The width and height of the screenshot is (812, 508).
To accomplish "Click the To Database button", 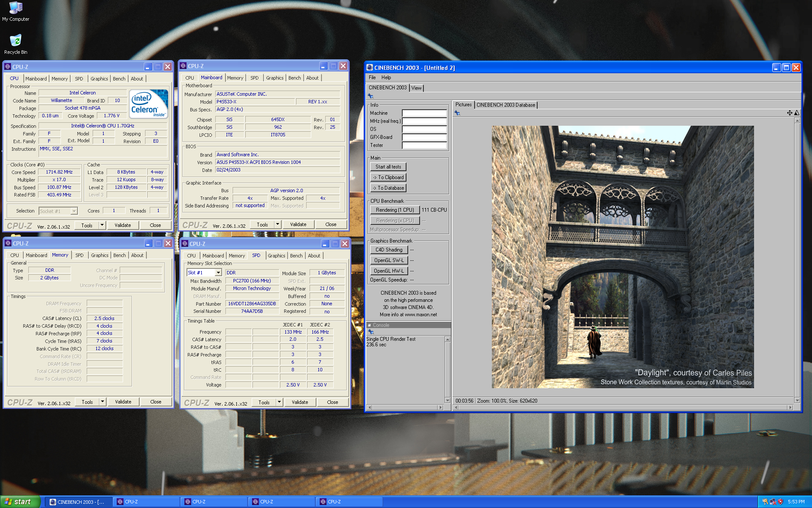I will [x=388, y=188].
